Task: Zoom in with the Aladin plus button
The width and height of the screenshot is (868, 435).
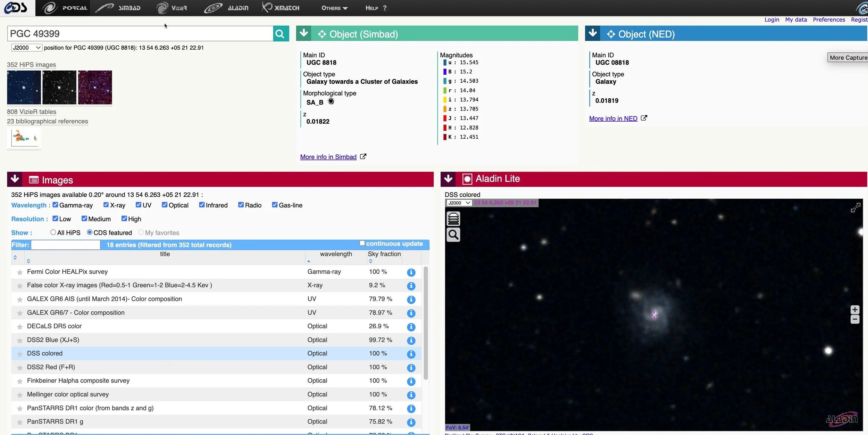Action: pos(855,309)
